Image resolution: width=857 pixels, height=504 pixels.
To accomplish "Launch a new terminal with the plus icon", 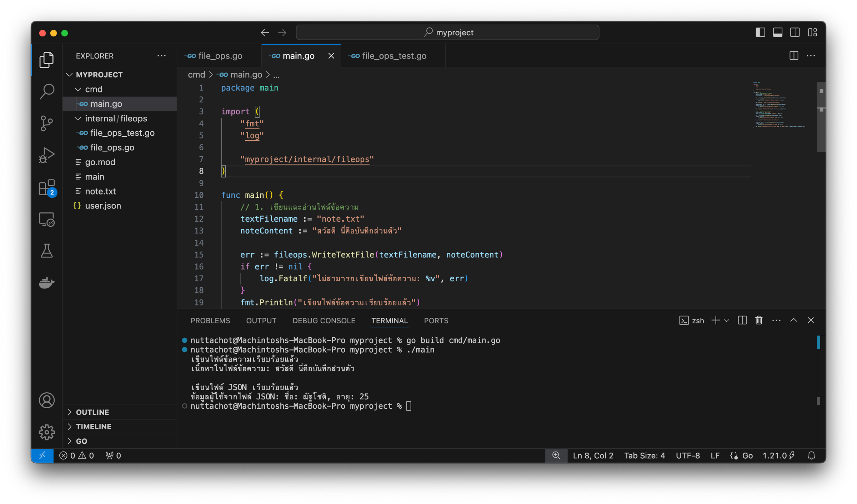I will click(x=715, y=320).
